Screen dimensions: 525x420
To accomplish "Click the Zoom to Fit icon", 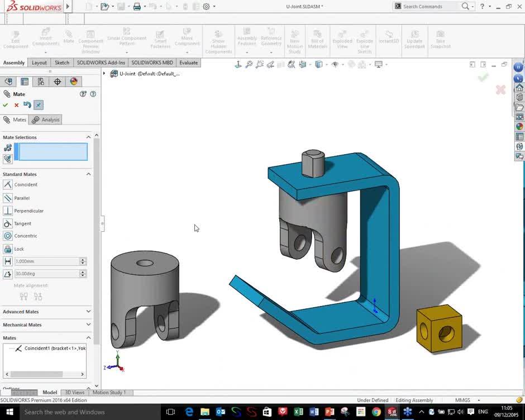I will point(249,64).
